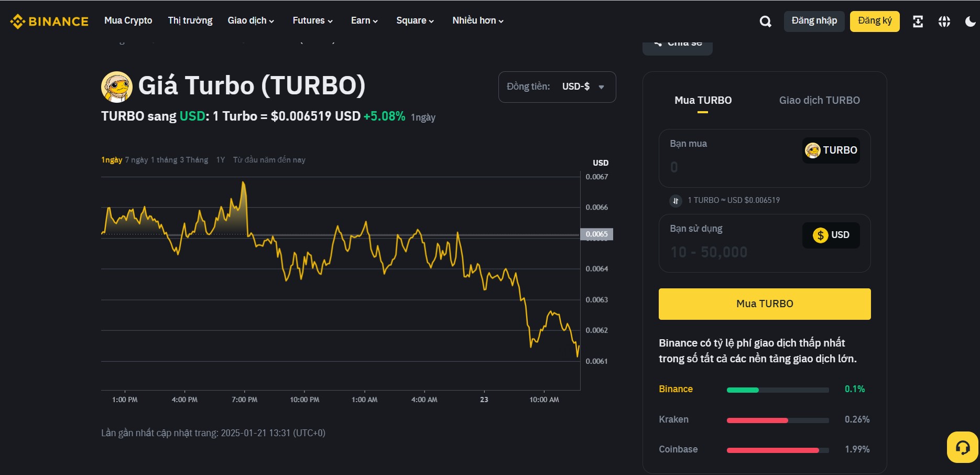Click the Binance fee label
The height and width of the screenshot is (475, 980).
click(x=676, y=389)
